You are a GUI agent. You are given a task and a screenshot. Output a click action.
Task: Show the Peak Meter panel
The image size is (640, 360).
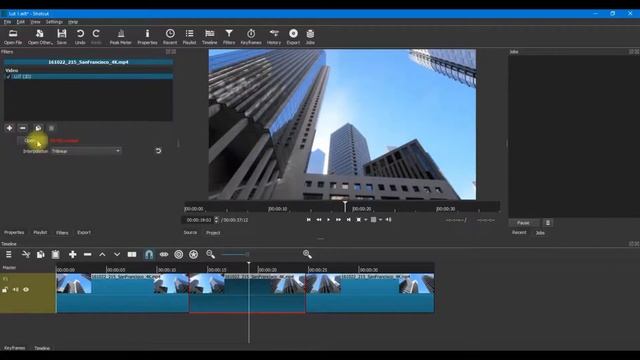click(x=120, y=36)
